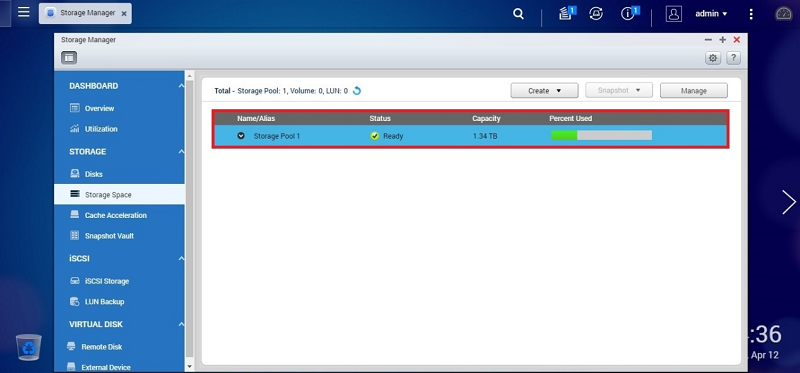
Task: Collapse the DASHBOARD section chevron
Action: coord(181,86)
